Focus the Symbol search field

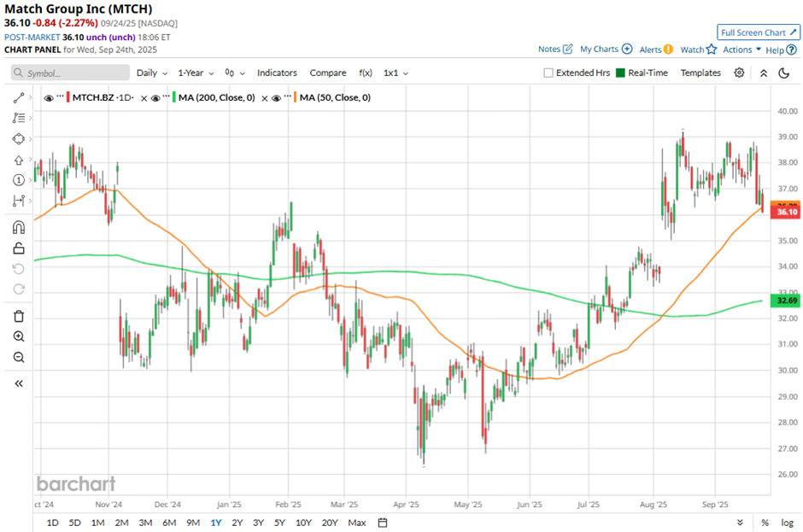pos(70,73)
